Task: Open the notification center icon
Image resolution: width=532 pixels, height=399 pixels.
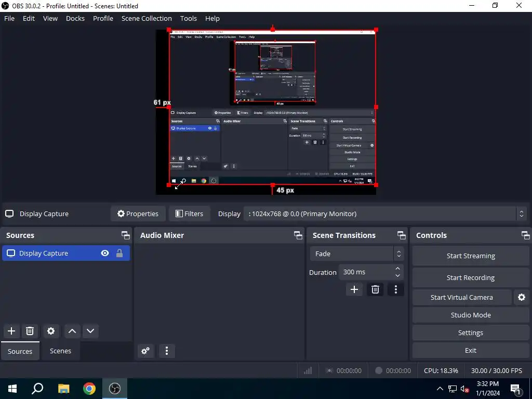Action: coord(515,389)
